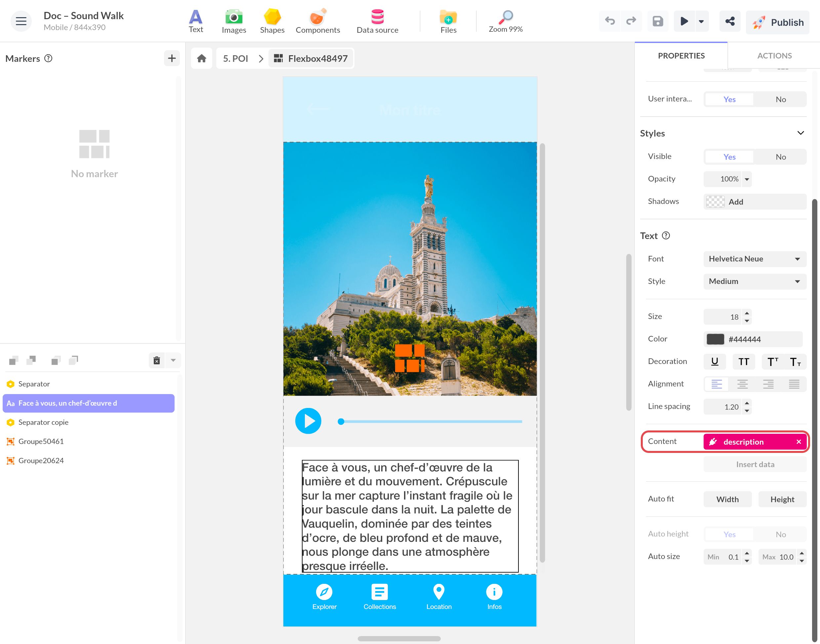
Task: Toggle underline decoration
Action: (x=715, y=362)
